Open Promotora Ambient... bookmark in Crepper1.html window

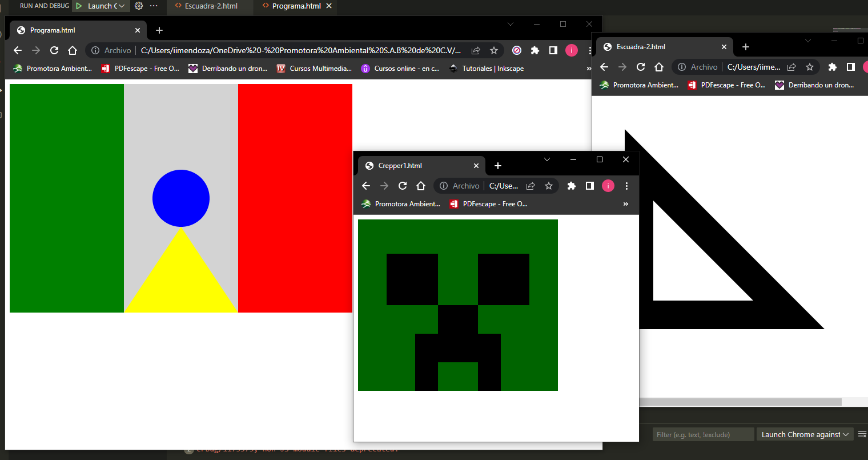(x=401, y=204)
